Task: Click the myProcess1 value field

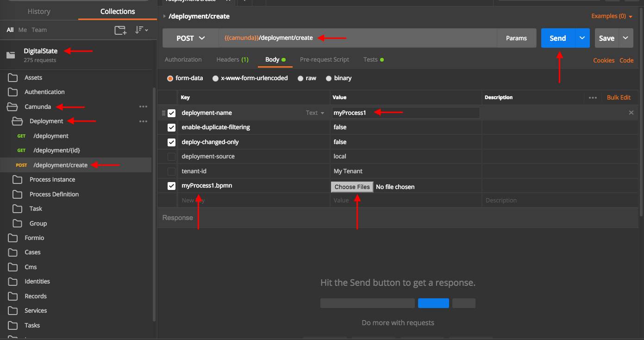Action: [406, 113]
